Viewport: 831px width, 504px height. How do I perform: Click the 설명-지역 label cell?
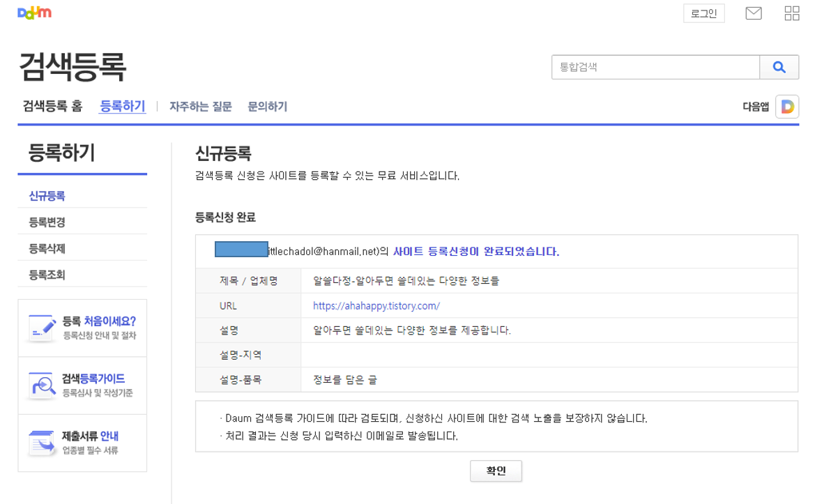click(249, 355)
